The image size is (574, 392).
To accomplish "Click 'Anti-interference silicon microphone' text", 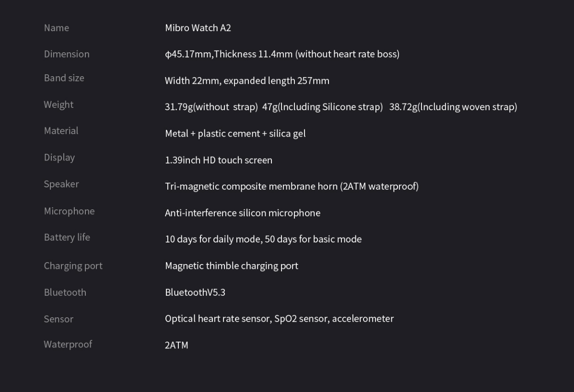I will coord(243,213).
